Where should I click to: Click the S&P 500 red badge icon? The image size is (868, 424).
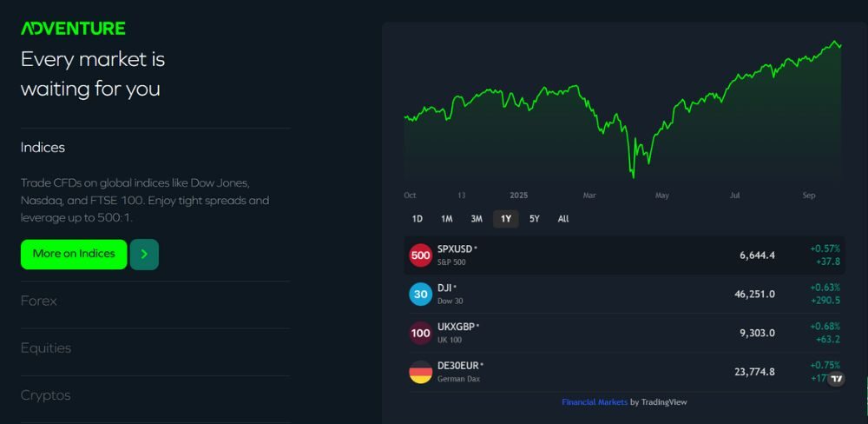coord(420,255)
